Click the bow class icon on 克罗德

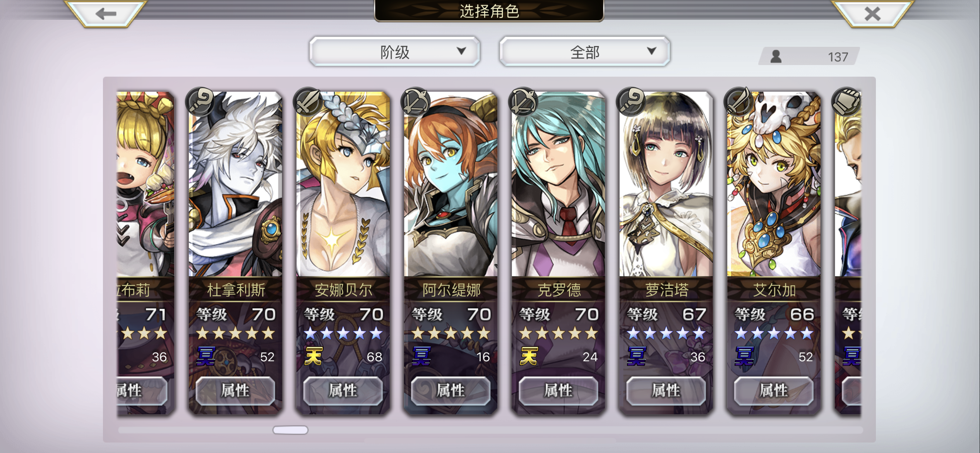[x=523, y=102]
